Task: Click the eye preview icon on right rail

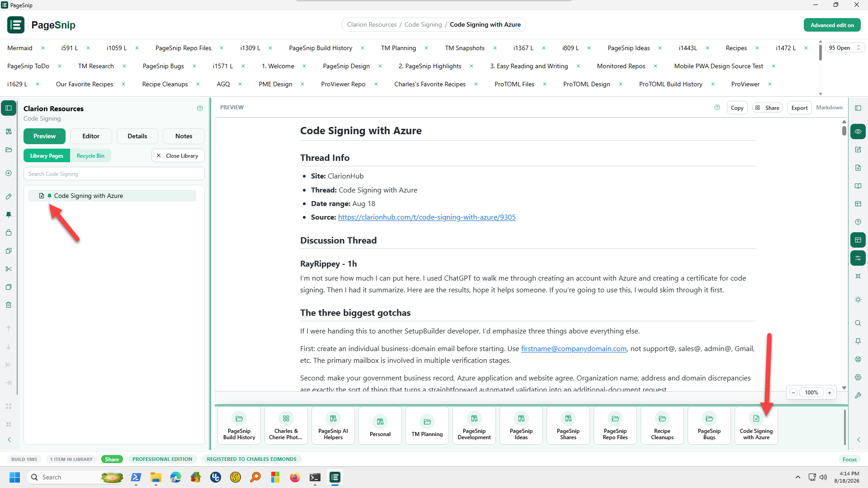Action: coord(858,131)
